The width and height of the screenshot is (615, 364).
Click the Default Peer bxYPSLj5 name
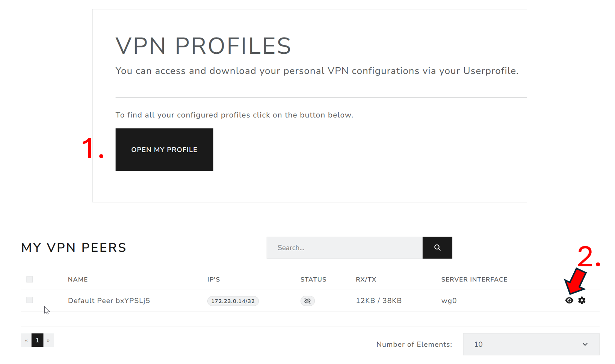[x=109, y=301]
